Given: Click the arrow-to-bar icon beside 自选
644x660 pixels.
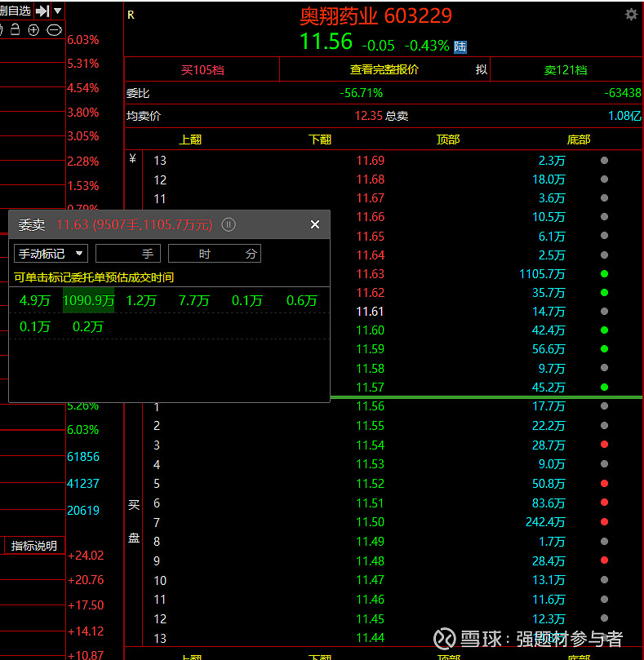Looking at the screenshot, I should click(42, 11).
